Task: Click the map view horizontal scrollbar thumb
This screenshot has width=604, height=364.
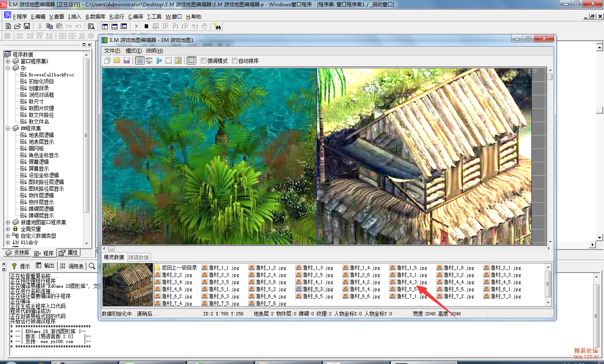Action: (x=111, y=248)
